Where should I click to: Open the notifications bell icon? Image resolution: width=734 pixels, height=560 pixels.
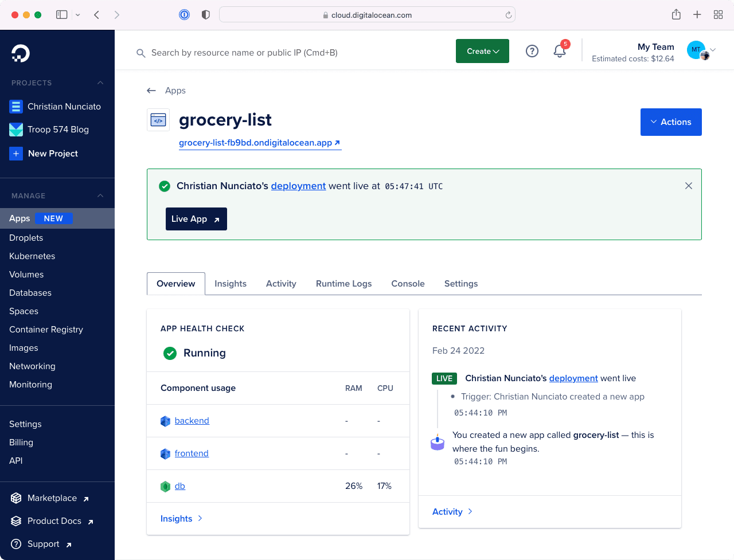pos(560,52)
